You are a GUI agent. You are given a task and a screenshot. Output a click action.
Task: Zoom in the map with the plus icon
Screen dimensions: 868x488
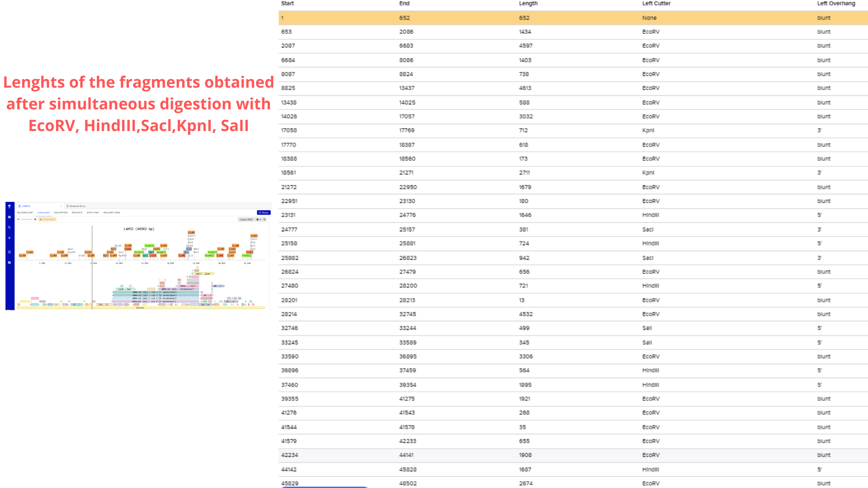[x=35, y=219]
